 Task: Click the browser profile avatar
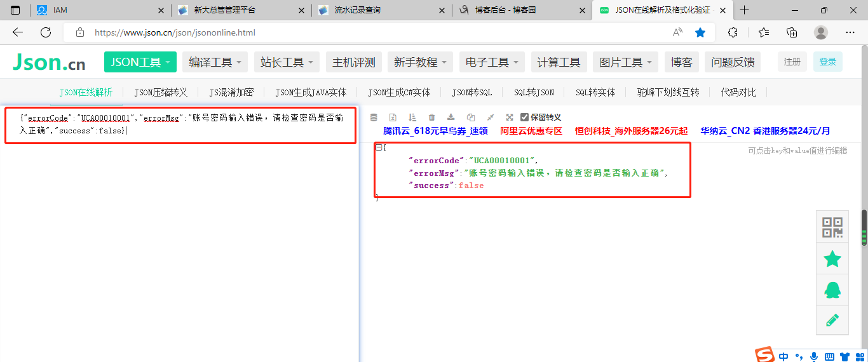(x=821, y=32)
